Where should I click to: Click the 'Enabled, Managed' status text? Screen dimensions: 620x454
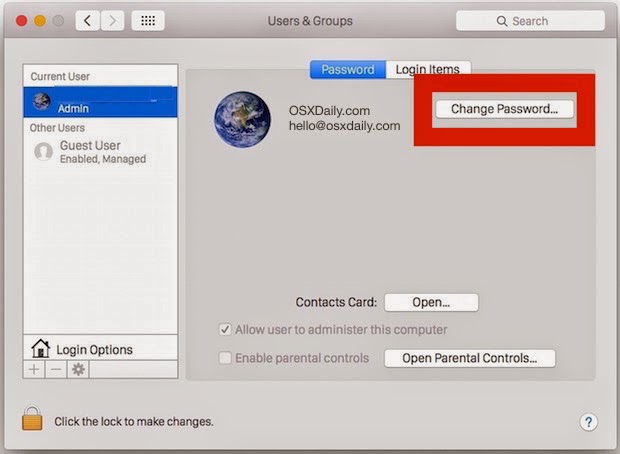click(103, 159)
